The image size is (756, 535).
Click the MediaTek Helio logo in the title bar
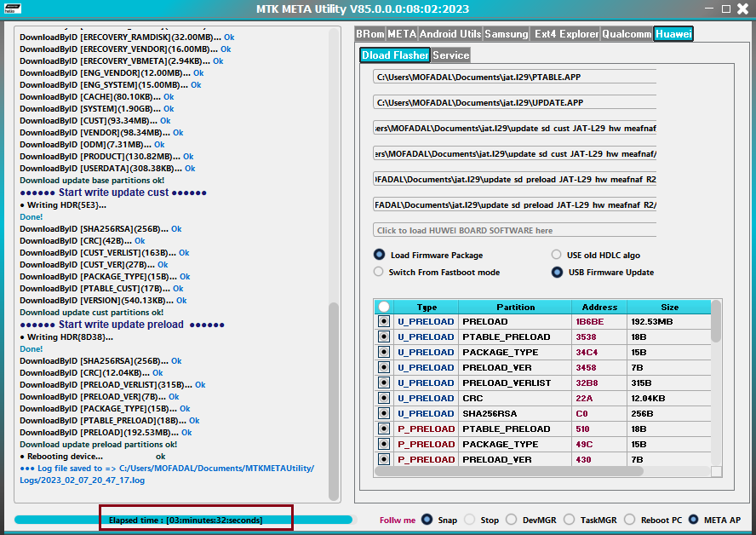[x=14, y=9]
